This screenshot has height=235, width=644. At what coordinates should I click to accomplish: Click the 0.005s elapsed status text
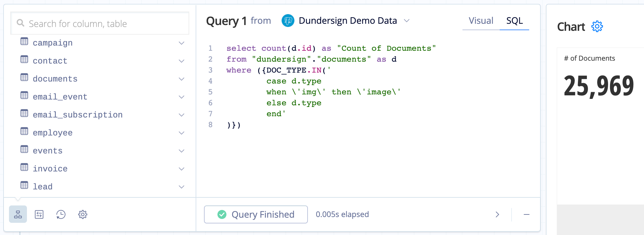342,214
